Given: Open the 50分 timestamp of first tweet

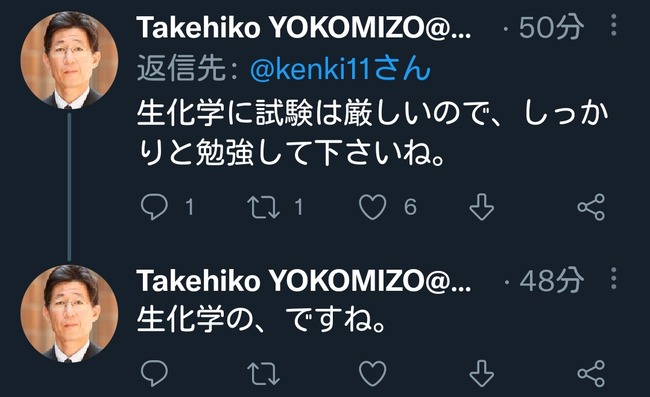Looking at the screenshot, I should [x=551, y=28].
